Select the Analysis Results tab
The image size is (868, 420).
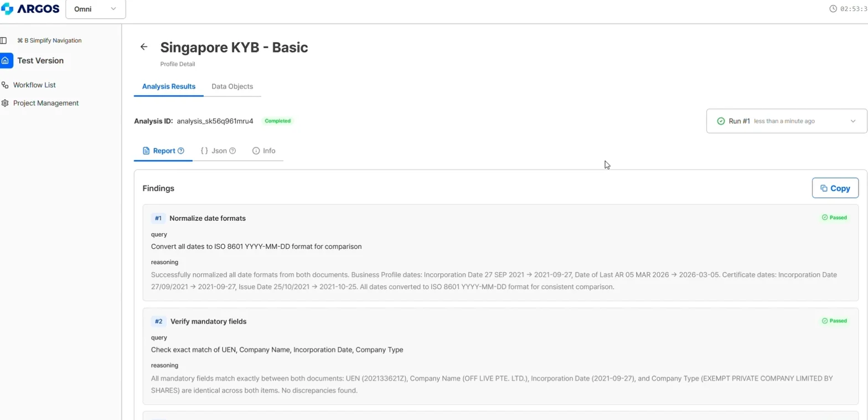pos(168,86)
